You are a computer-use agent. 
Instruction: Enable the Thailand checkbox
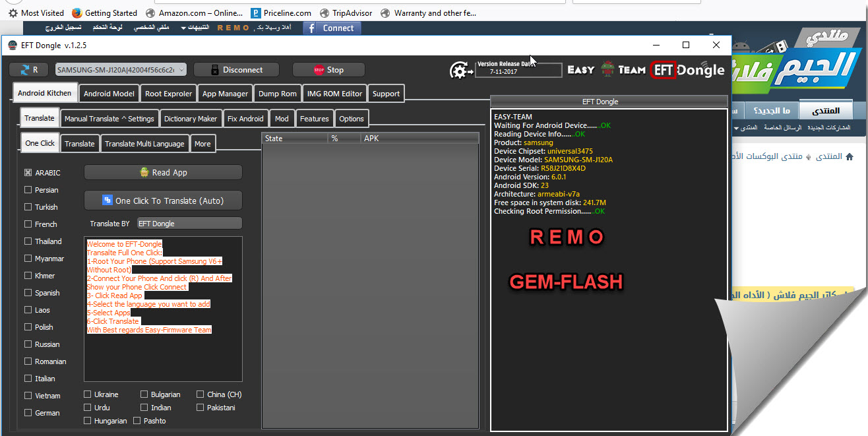point(28,241)
